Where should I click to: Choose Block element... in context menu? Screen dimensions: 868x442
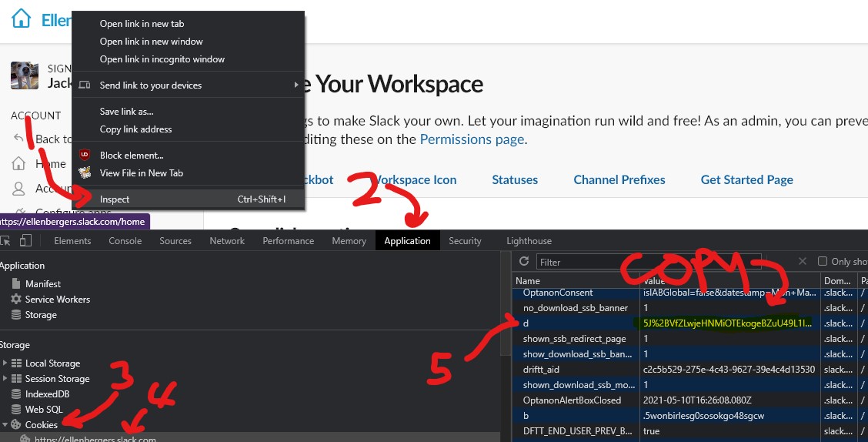click(132, 155)
